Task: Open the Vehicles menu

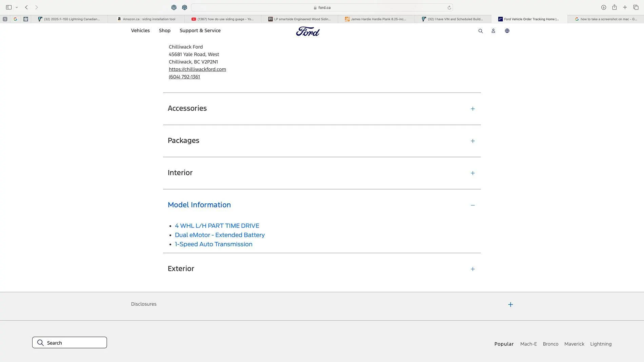Action: [140, 31]
